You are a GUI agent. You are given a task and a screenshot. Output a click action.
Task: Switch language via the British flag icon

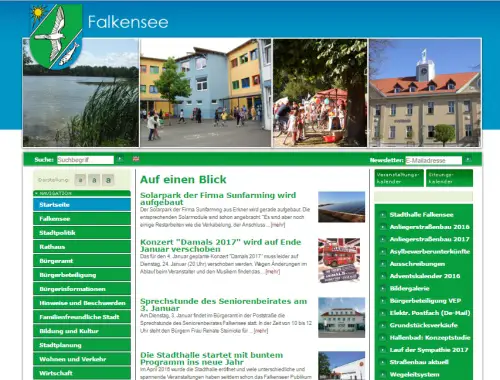136,159
